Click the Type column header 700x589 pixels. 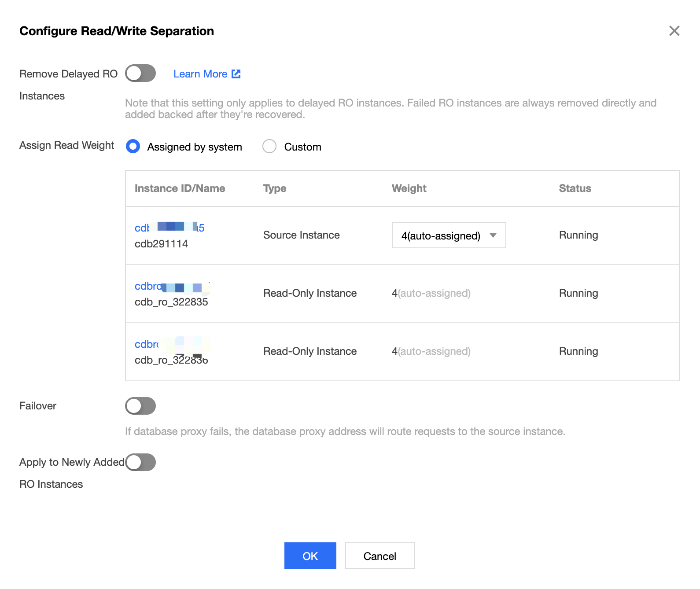(275, 188)
